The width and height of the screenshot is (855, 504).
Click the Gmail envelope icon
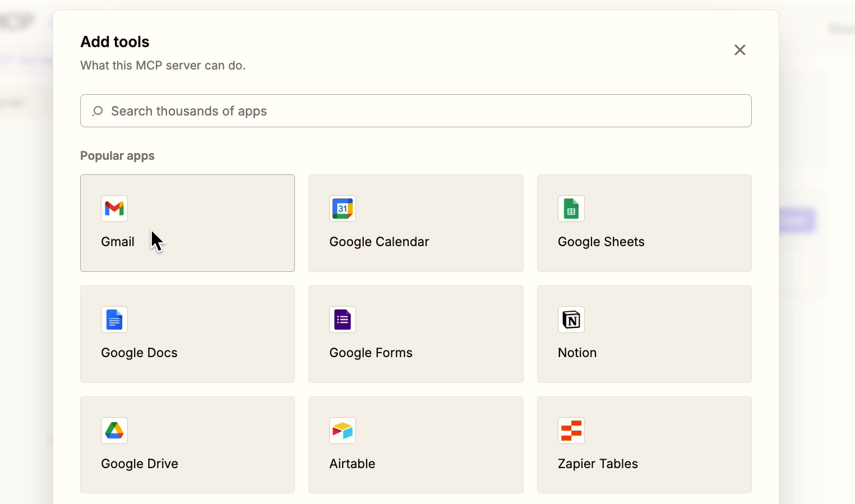click(114, 209)
